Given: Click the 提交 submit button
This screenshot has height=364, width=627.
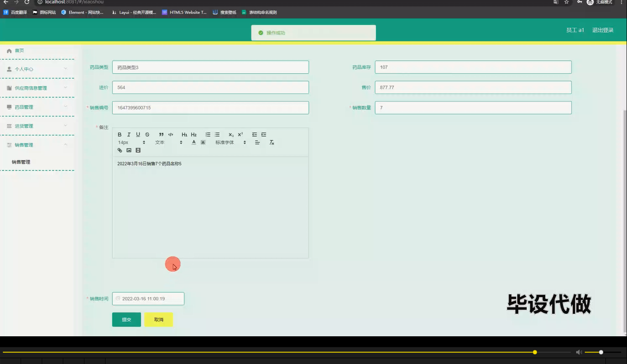Looking at the screenshot, I should pos(127,319).
